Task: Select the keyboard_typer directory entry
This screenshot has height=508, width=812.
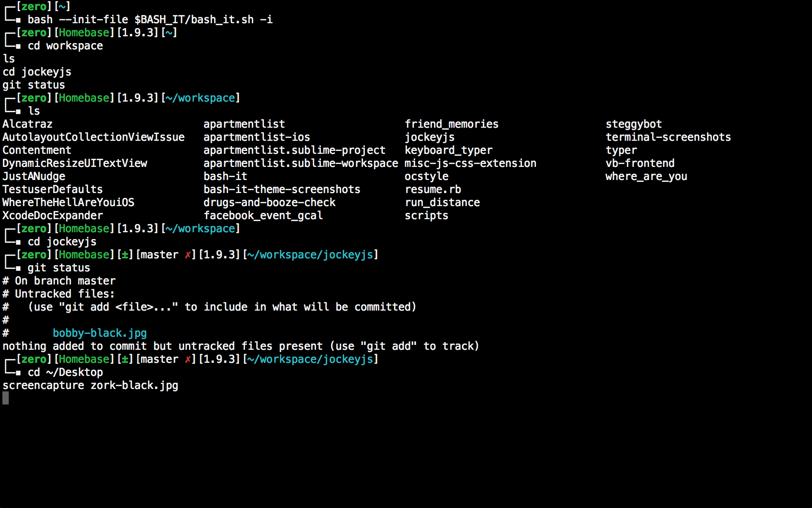Action: pos(449,150)
